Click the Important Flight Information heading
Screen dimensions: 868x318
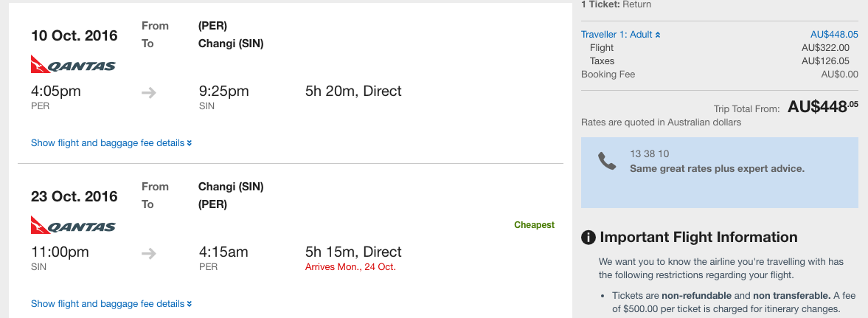point(698,237)
